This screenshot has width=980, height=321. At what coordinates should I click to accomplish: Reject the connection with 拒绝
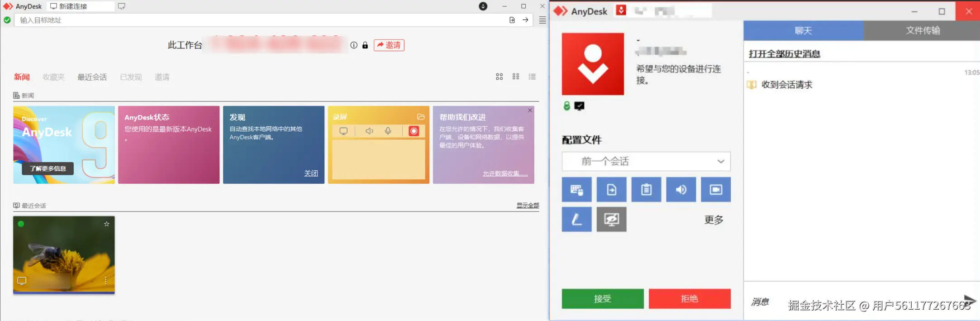[690, 299]
